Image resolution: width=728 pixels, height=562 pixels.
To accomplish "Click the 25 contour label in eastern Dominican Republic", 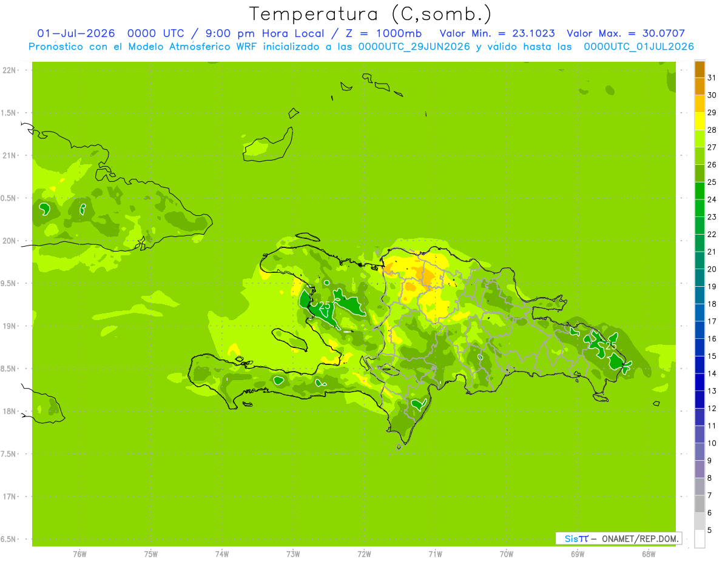I will click(x=610, y=346).
